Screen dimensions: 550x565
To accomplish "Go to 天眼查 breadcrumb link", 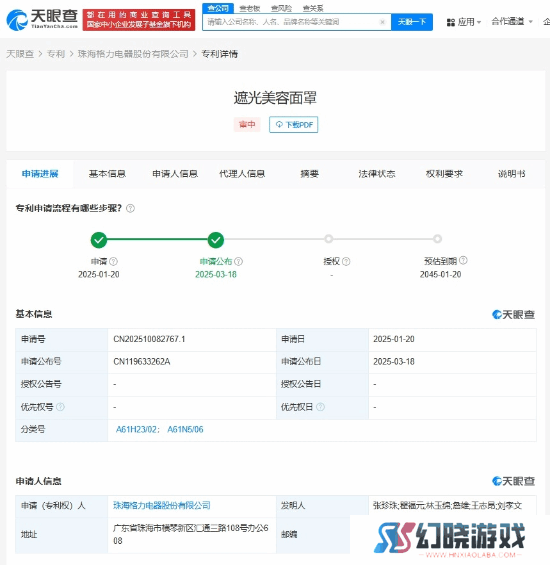I will [20, 54].
